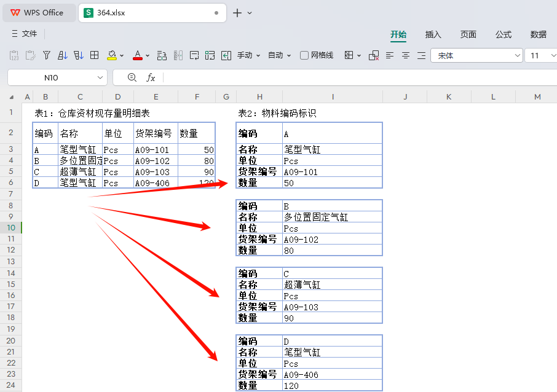Select the 364.xlsx document tab

coord(152,13)
